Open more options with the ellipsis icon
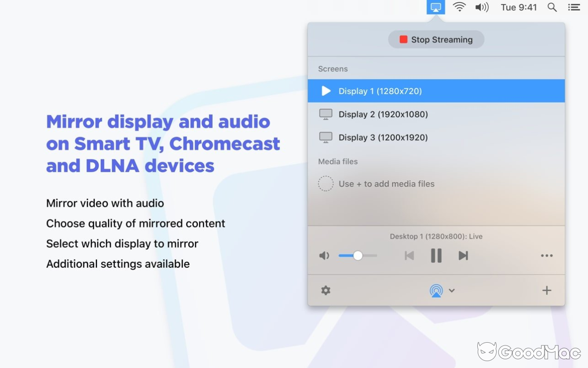 [547, 256]
